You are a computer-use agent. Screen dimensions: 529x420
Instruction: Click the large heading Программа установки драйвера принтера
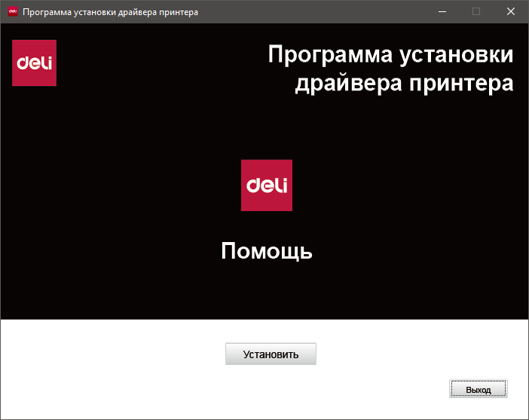(x=390, y=69)
